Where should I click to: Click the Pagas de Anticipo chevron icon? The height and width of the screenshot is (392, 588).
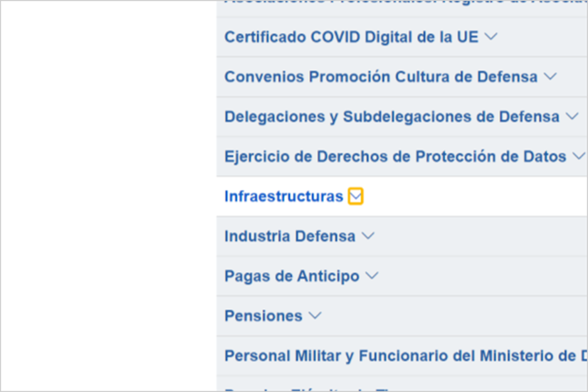(372, 276)
